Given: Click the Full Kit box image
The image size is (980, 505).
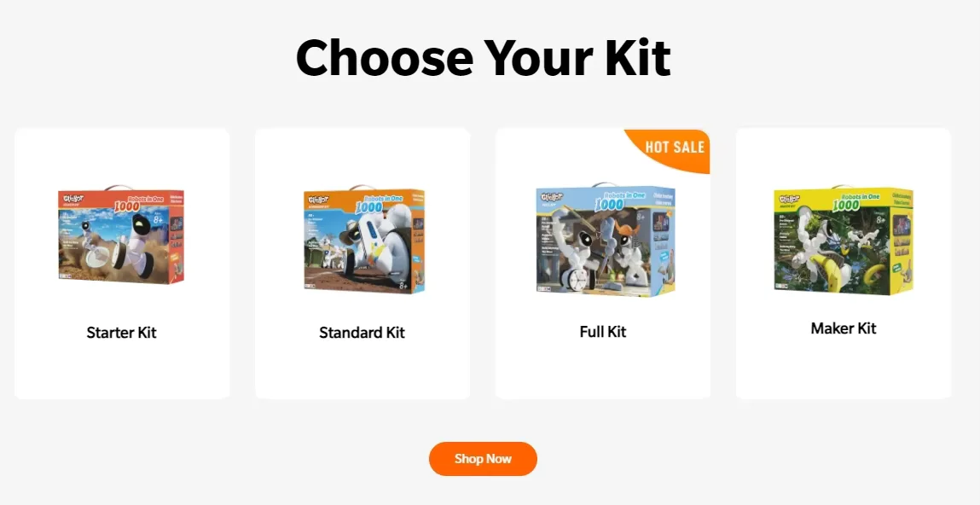Looking at the screenshot, I should (606, 240).
